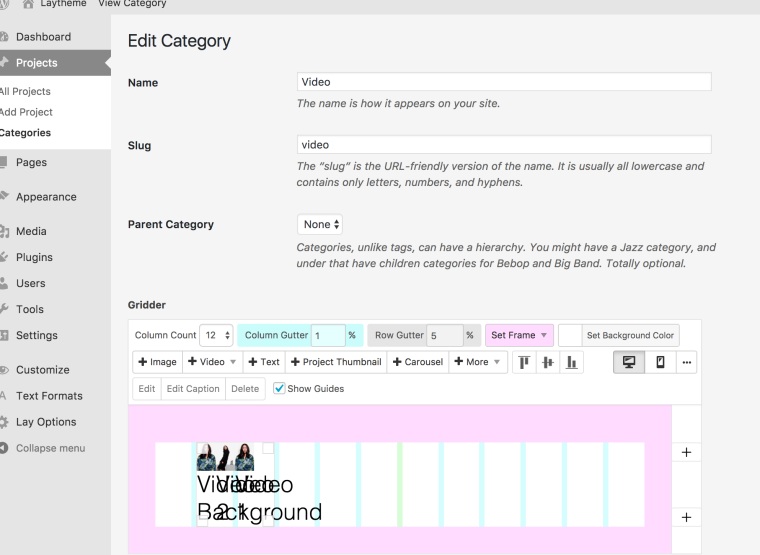This screenshot has height=555, width=760.
Task: Open the Column Count dropdown
Action: click(216, 335)
